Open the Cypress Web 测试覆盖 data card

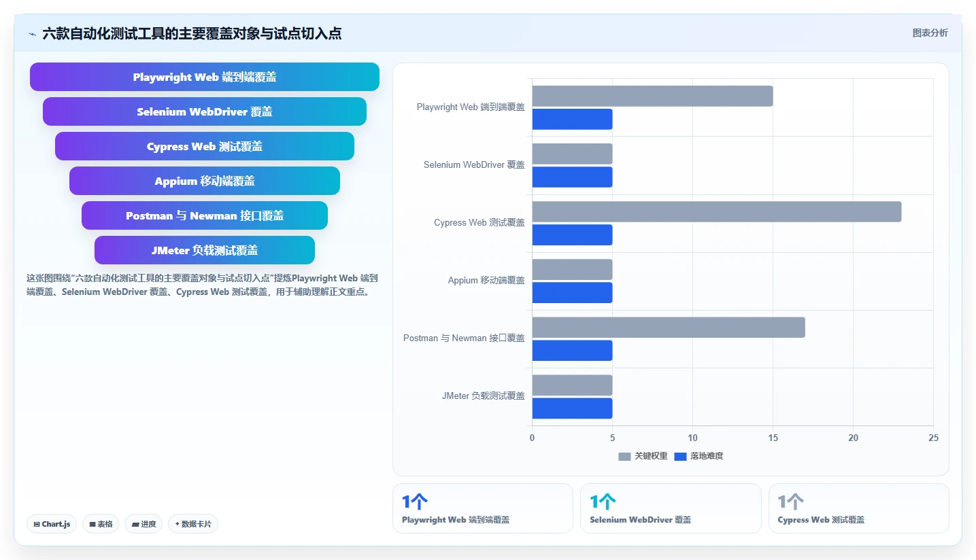pyautogui.click(x=859, y=508)
